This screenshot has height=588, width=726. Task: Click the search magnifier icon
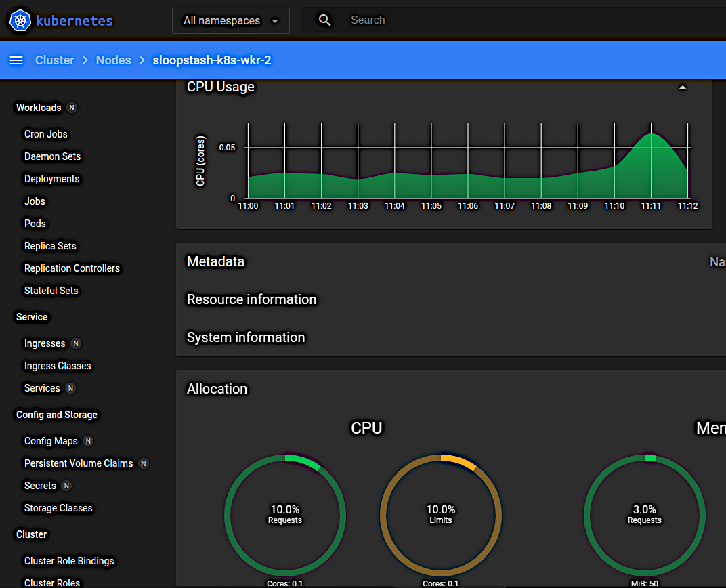click(325, 20)
